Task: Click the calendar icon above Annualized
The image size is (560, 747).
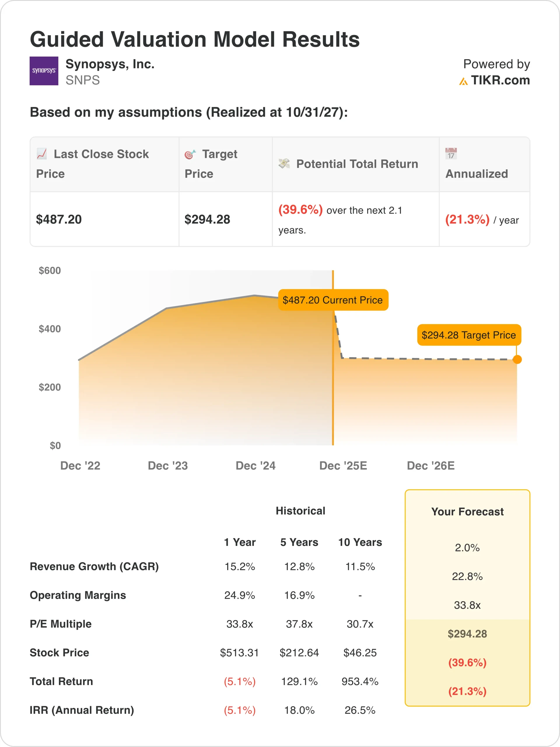Action: 451,153
